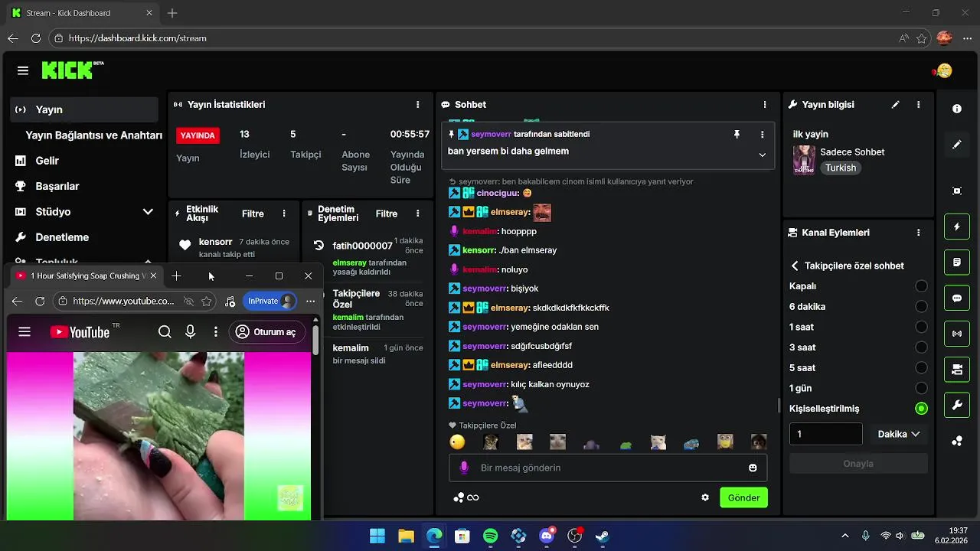
Task: Select Kapalı follower chat option
Action: 921,286
